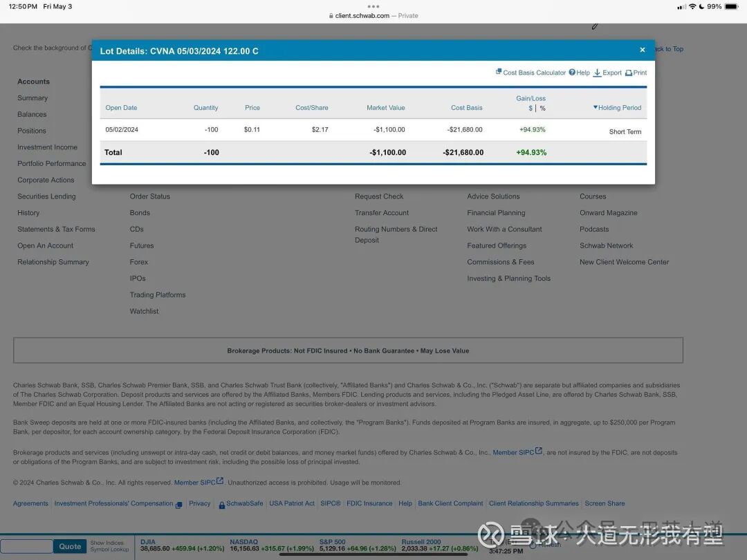Viewport: 747px width, 560px height.
Task: Click SchwabSafe lock icon link
Action: (222, 505)
